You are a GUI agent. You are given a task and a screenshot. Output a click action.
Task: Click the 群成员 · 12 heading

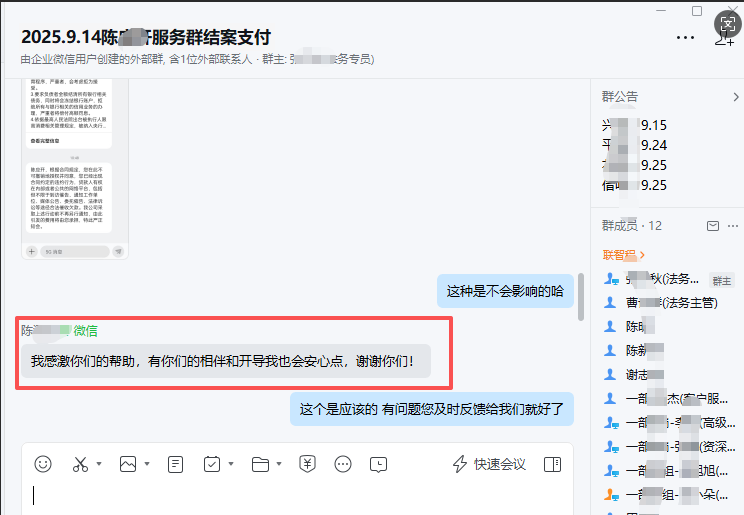(632, 226)
